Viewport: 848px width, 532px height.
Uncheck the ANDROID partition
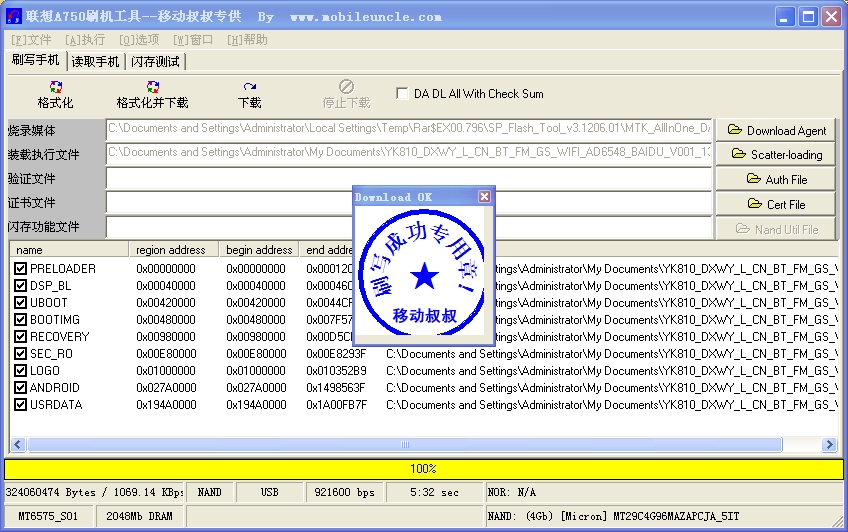pos(21,388)
